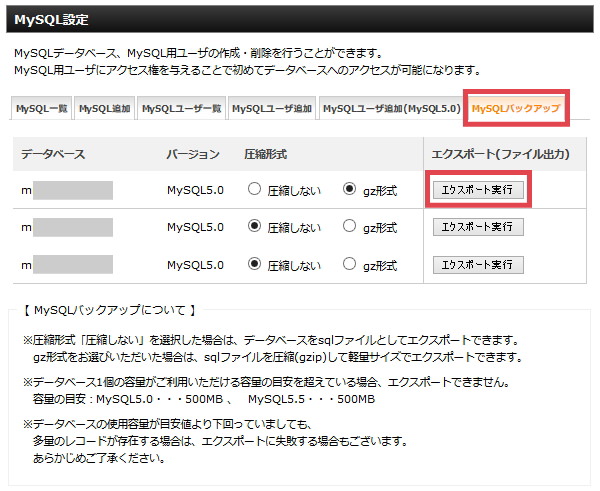
Task: Open the MySQLユーザ一覧 tab
Action: coord(181,108)
